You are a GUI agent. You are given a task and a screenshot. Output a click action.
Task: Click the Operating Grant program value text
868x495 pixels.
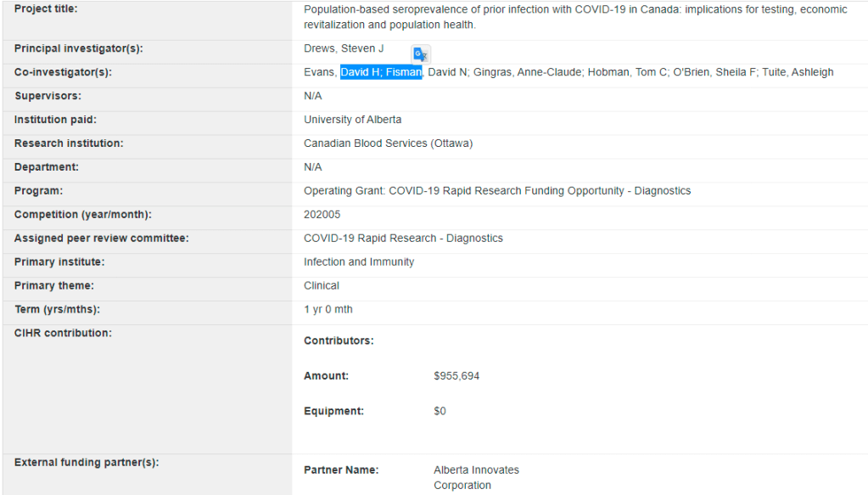497,191
